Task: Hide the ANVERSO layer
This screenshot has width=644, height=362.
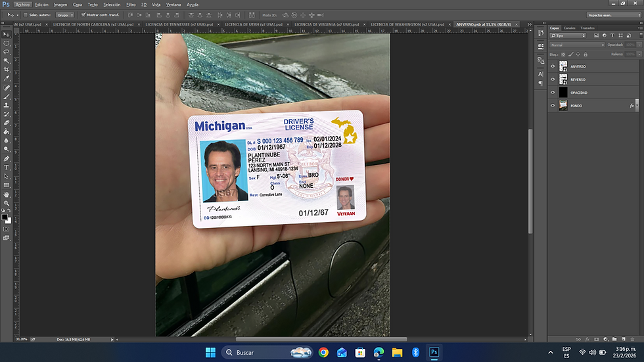Action: tap(553, 66)
